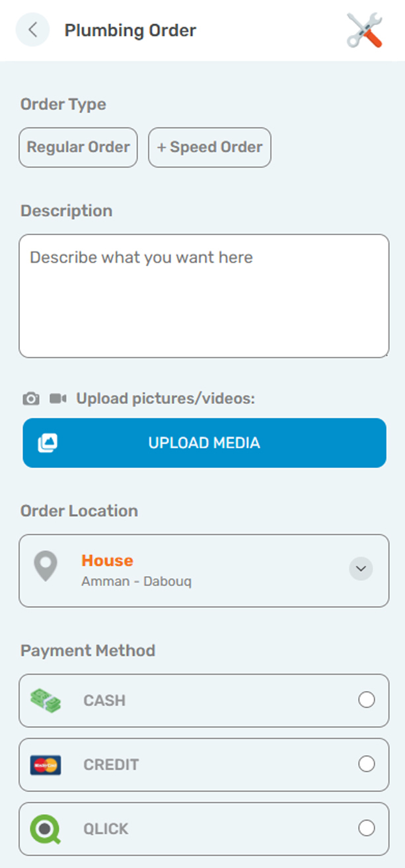Click the map pin location icon
Viewport: 405px width, 868px height.
click(46, 567)
